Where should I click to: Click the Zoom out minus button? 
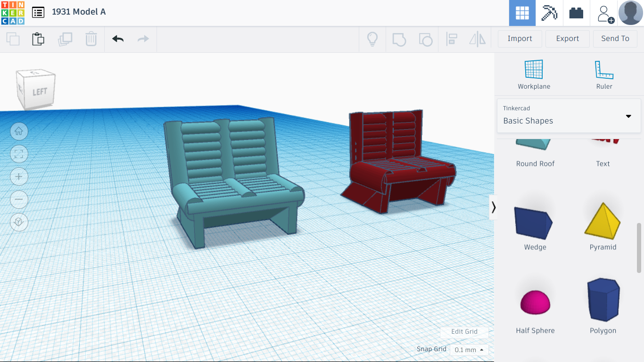point(19,199)
